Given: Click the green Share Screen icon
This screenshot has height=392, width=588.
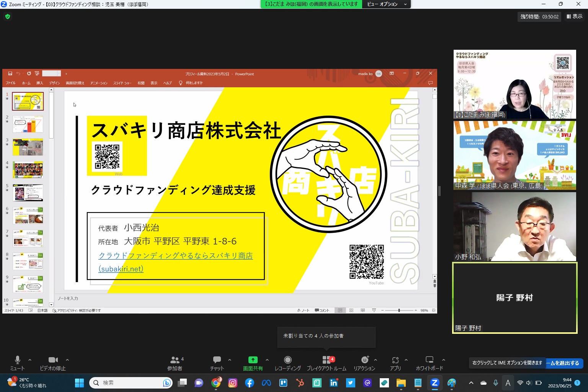Looking at the screenshot, I should 253,360.
